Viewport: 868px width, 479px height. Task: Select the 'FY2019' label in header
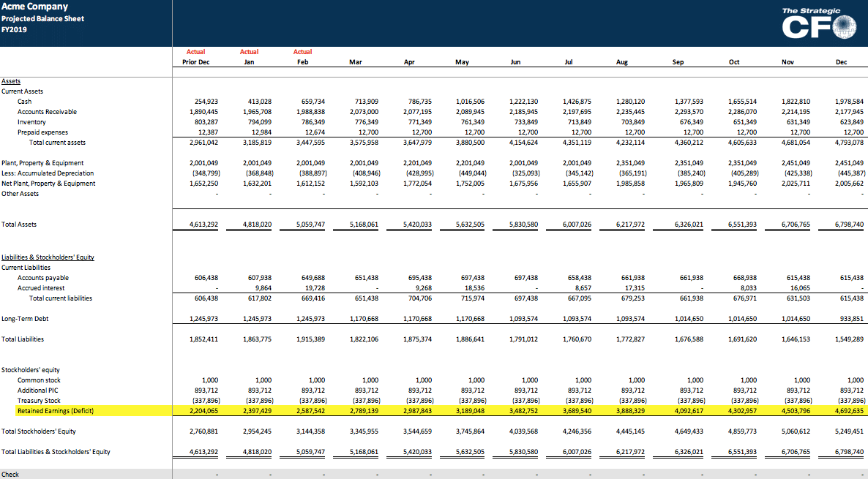point(14,29)
